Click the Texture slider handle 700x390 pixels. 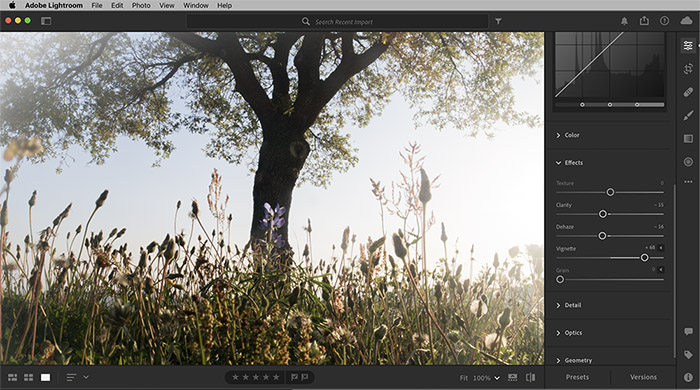click(x=610, y=192)
